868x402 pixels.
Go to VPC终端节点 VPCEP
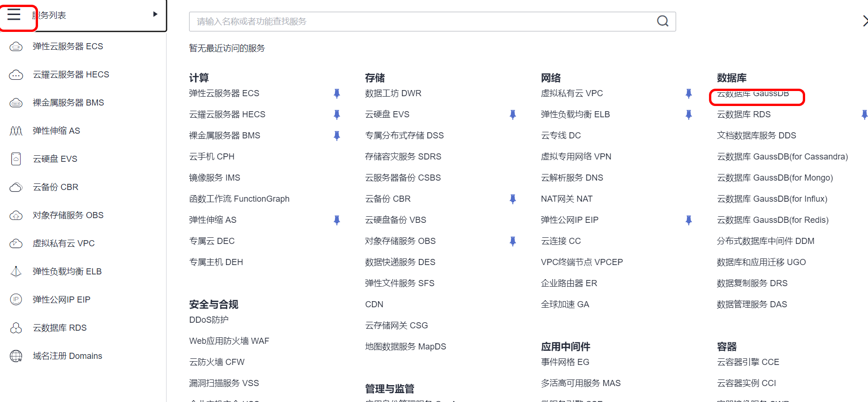pyautogui.click(x=582, y=262)
